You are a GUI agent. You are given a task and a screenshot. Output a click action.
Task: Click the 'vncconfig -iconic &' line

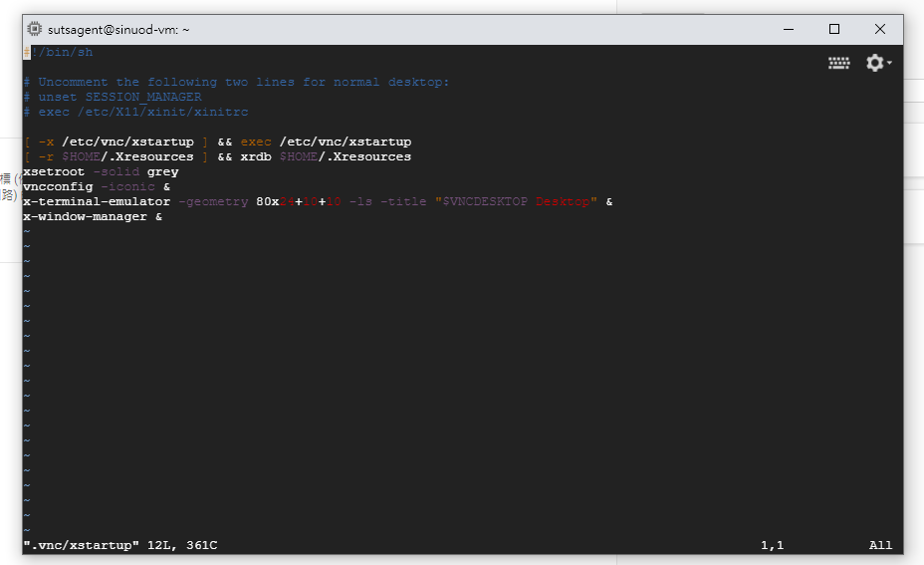tap(97, 186)
